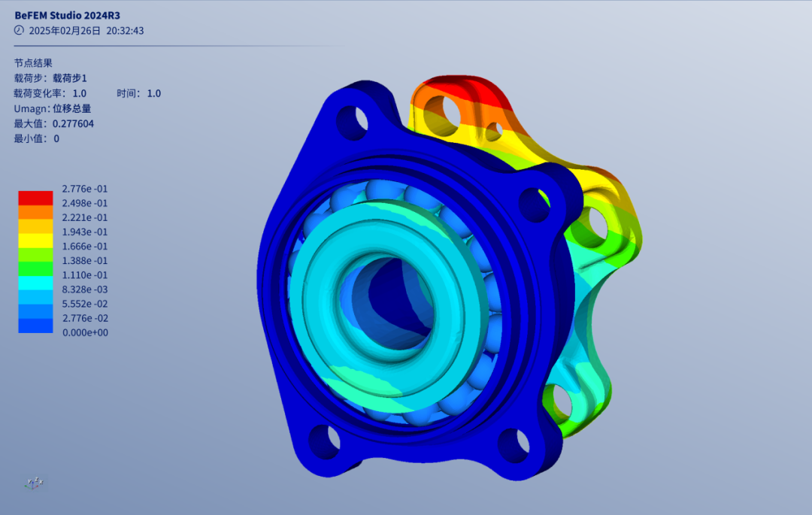Image resolution: width=812 pixels, height=515 pixels.
Task: Click the XYZ coordinate axis triad
Action: coord(35,483)
